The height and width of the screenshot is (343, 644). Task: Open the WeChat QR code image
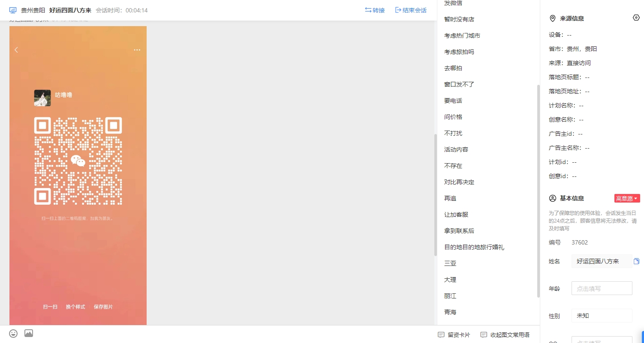coord(78,161)
